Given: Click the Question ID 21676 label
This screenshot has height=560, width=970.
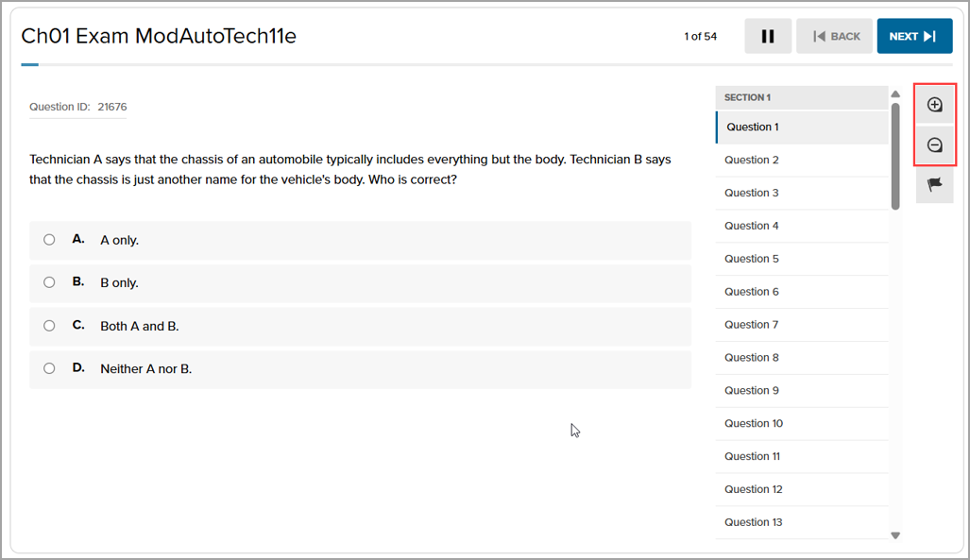Looking at the screenshot, I should point(77,107).
